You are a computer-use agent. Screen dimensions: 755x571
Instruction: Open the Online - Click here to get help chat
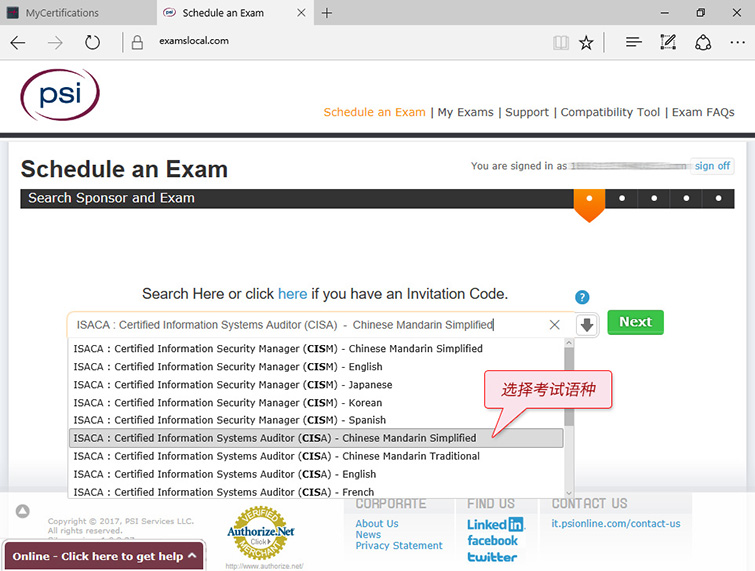point(104,556)
